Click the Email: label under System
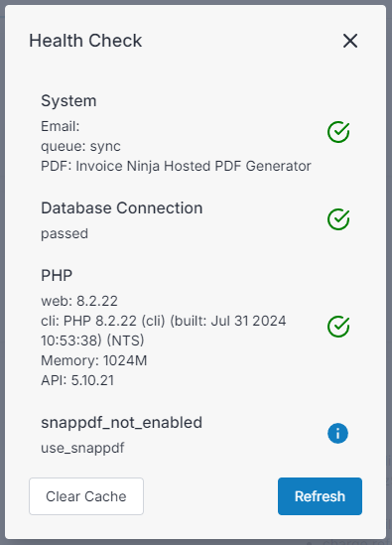 [x=61, y=126]
